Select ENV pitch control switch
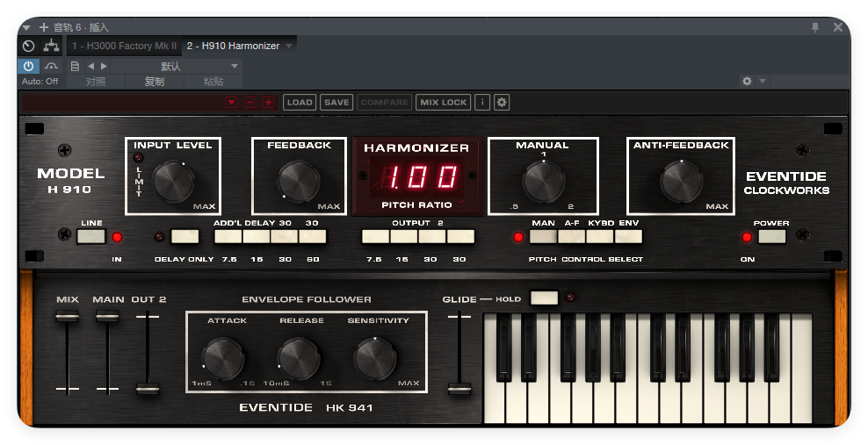The height and width of the screenshot is (445, 868). pos(628,237)
